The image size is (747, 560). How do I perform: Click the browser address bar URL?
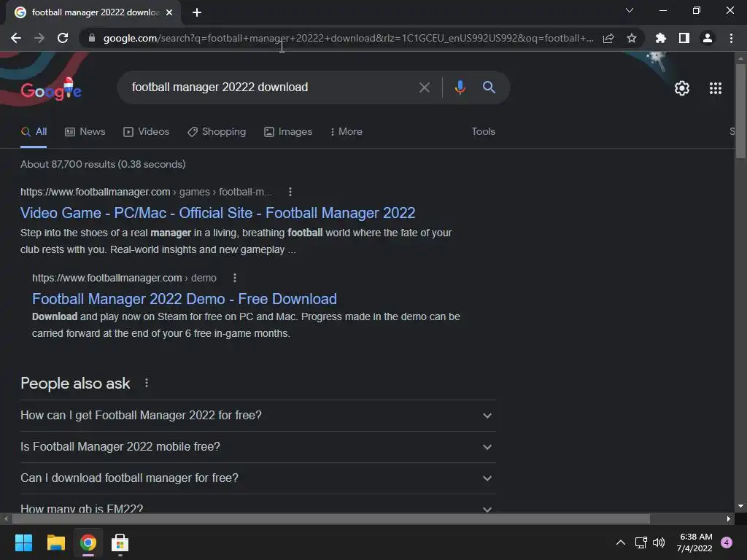point(349,38)
